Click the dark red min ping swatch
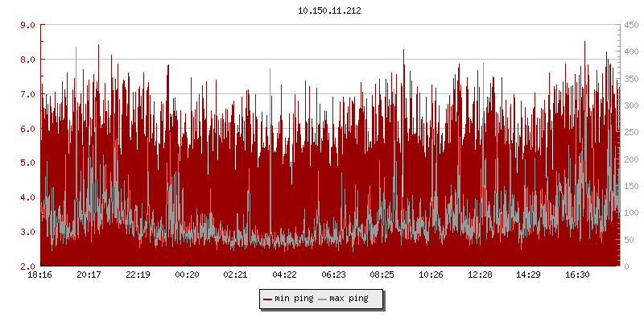Viewport: 644px width, 322px height. 267,299
